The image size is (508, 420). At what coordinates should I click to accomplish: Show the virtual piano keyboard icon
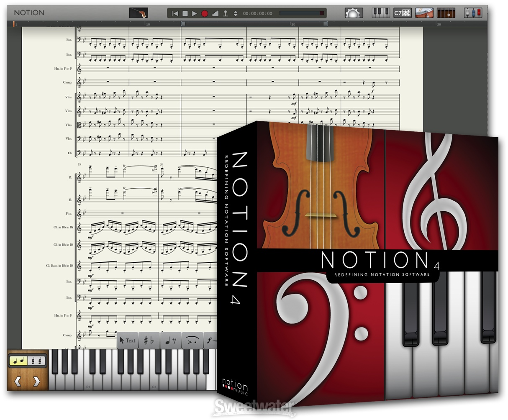pos(380,13)
